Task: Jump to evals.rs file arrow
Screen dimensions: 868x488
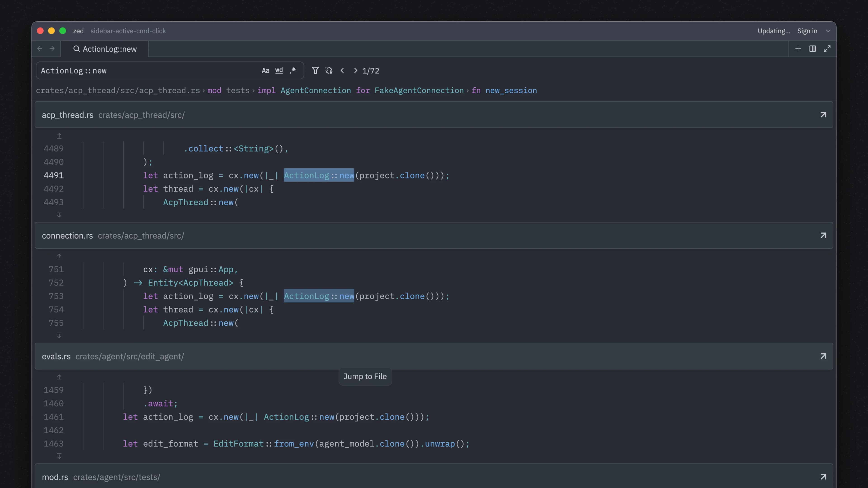Action: pos(823,356)
